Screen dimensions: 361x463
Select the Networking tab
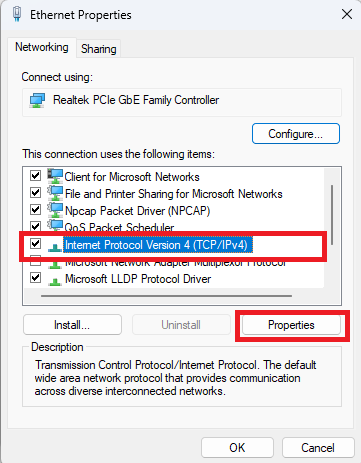[x=42, y=47]
